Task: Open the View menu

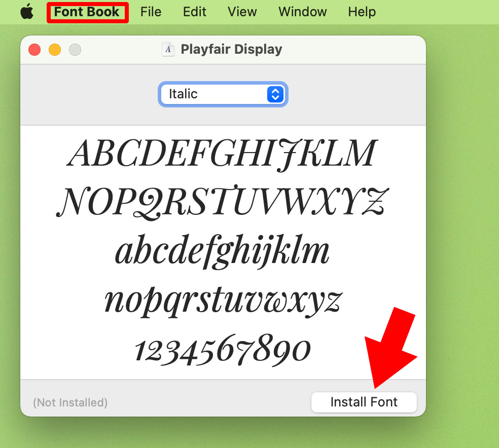Action: click(242, 12)
